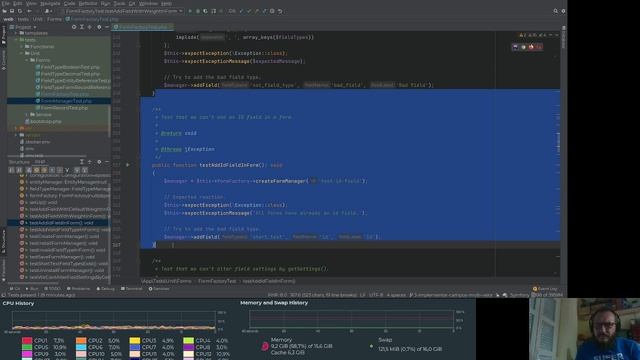Click the Debug bug icon in toolbar
The image size is (640, 360).
coord(198,11)
